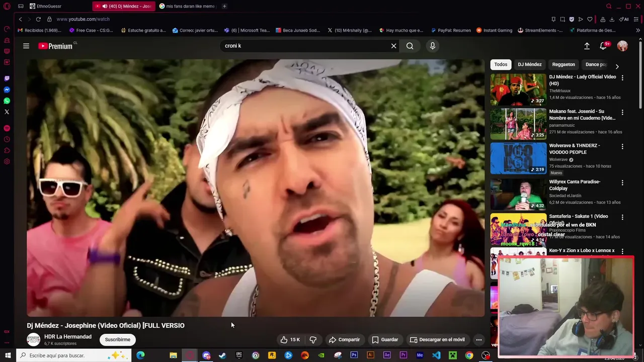This screenshot has width=644, height=362.
Task: Open options menu for Wolverave VOODOO PEOPLE
Action: [x=622, y=147]
